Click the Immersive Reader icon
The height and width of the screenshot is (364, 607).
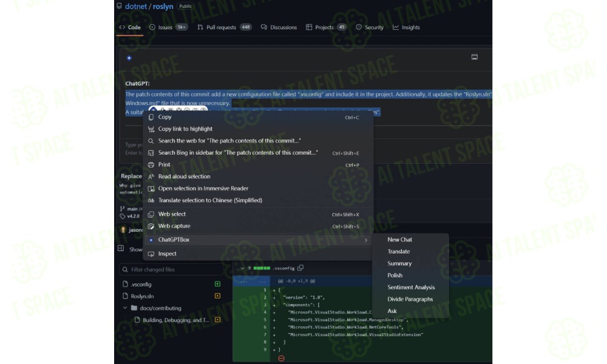(x=151, y=189)
